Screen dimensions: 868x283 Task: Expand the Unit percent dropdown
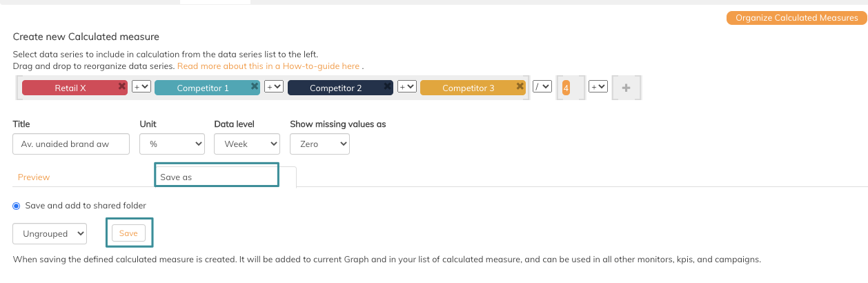[x=172, y=144]
